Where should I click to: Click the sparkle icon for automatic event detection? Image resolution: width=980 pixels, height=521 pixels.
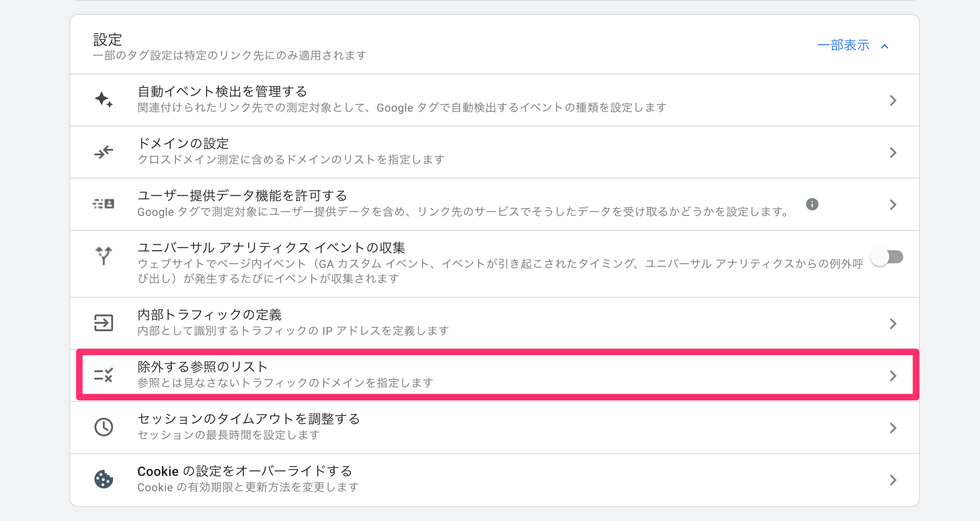click(x=104, y=100)
